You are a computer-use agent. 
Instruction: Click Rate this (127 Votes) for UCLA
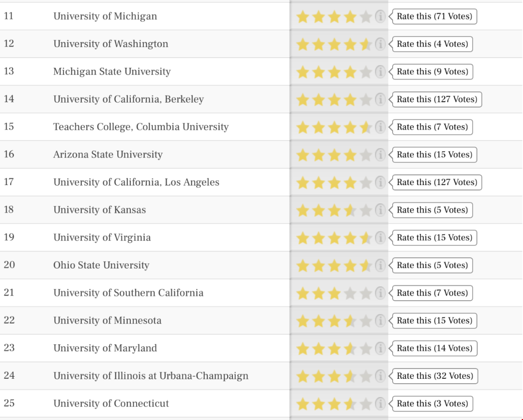point(436,183)
